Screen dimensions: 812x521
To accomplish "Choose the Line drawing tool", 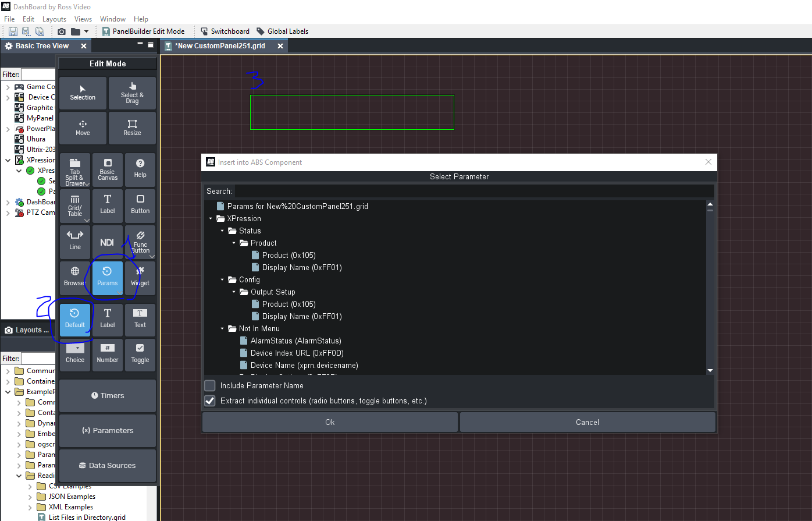I will (x=75, y=242).
